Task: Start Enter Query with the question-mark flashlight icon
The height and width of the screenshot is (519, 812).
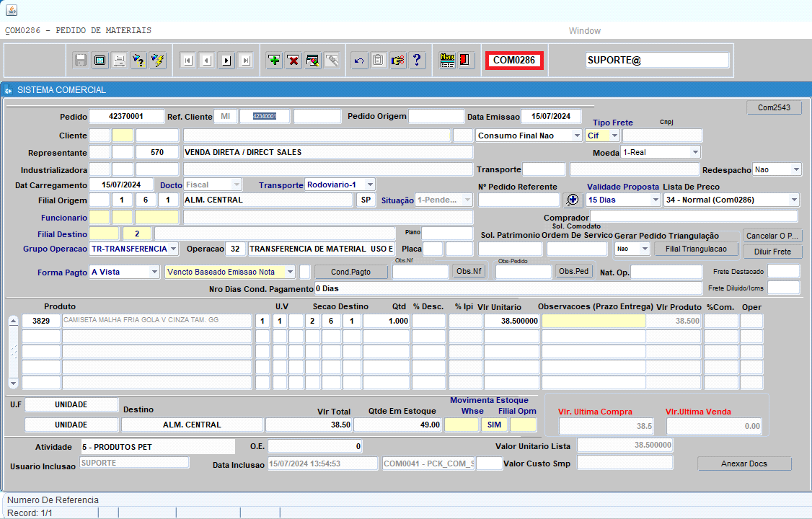Action: coord(138,61)
